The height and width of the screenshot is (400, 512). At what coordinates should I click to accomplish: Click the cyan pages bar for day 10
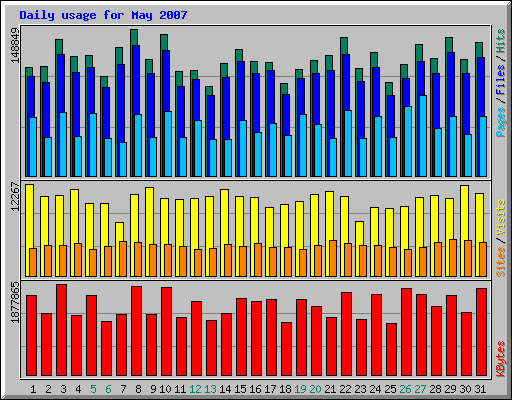tap(168, 144)
